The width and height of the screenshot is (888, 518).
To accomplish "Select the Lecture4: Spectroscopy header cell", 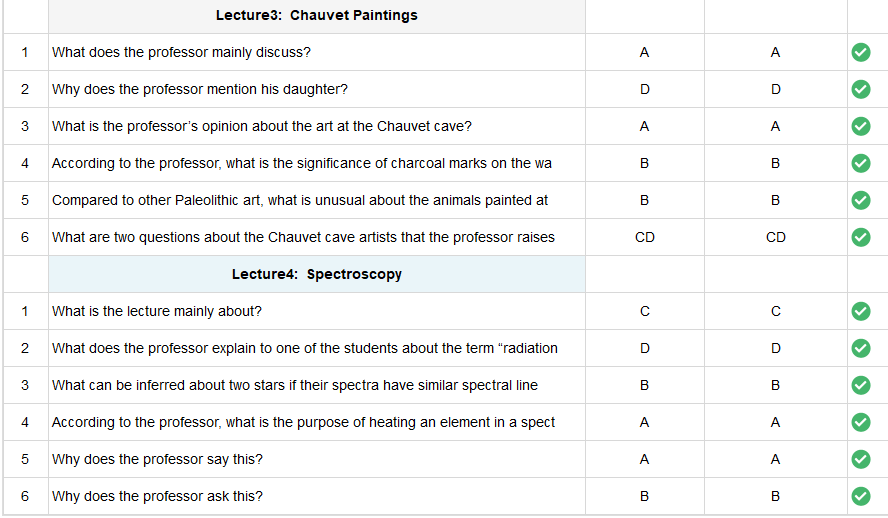I will (x=317, y=274).
